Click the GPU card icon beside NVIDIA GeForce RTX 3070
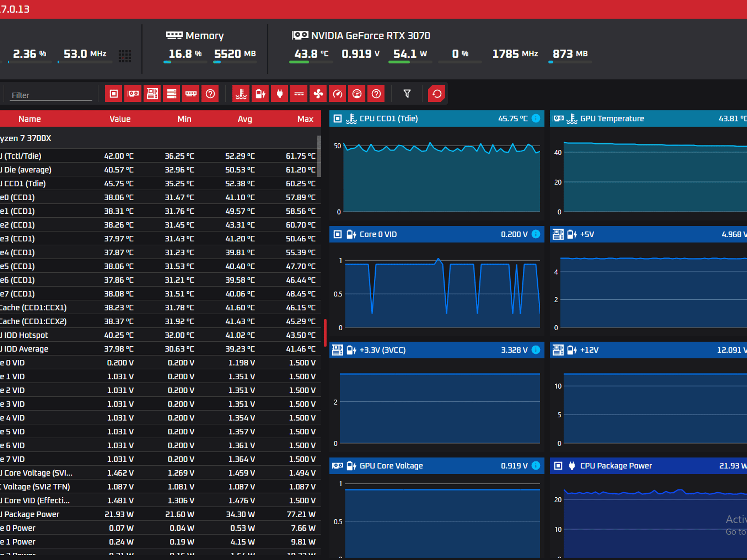 [300, 35]
